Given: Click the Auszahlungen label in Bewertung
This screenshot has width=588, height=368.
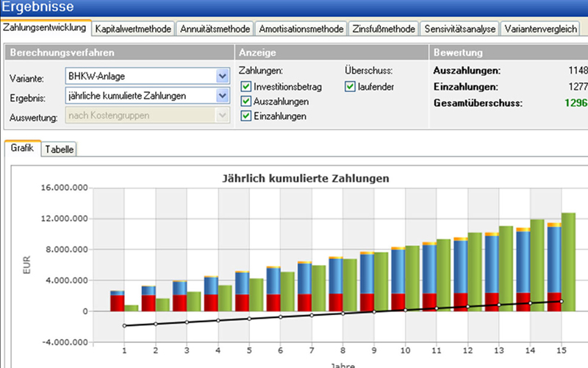Looking at the screenshot, I should pos(467,71).
